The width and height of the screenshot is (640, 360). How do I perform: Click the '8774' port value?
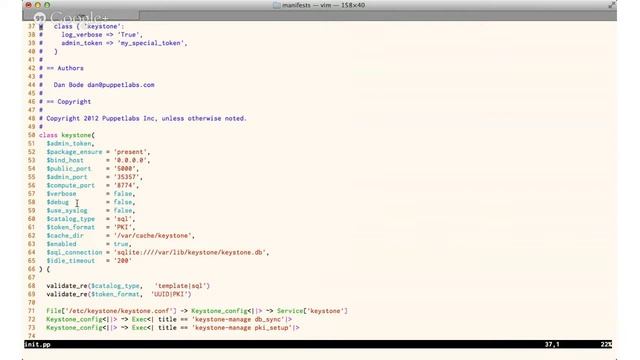point(124,185)
